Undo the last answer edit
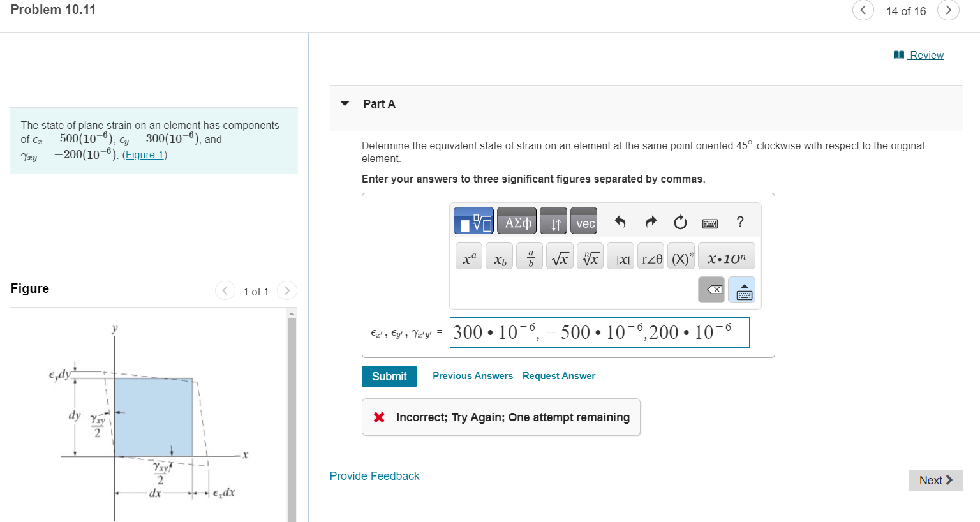The height and width of the screenshot is (522, 980). coord(620,221)
